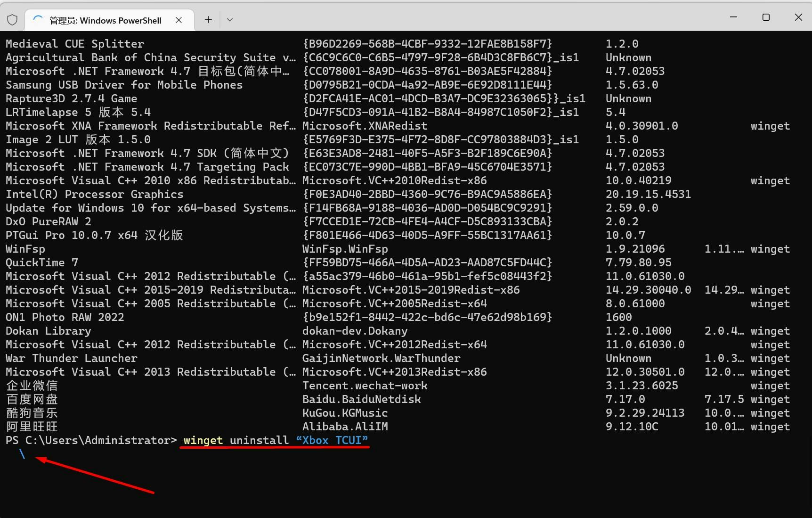The width and height of the screenshot is (812, 518).
Task: Click version '20.19.15.4531' value
Action: tap(648, 194)
